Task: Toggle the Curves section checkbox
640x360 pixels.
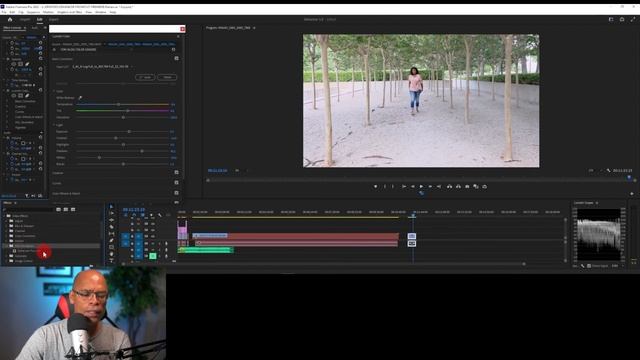Action: (x=176, y=183)
